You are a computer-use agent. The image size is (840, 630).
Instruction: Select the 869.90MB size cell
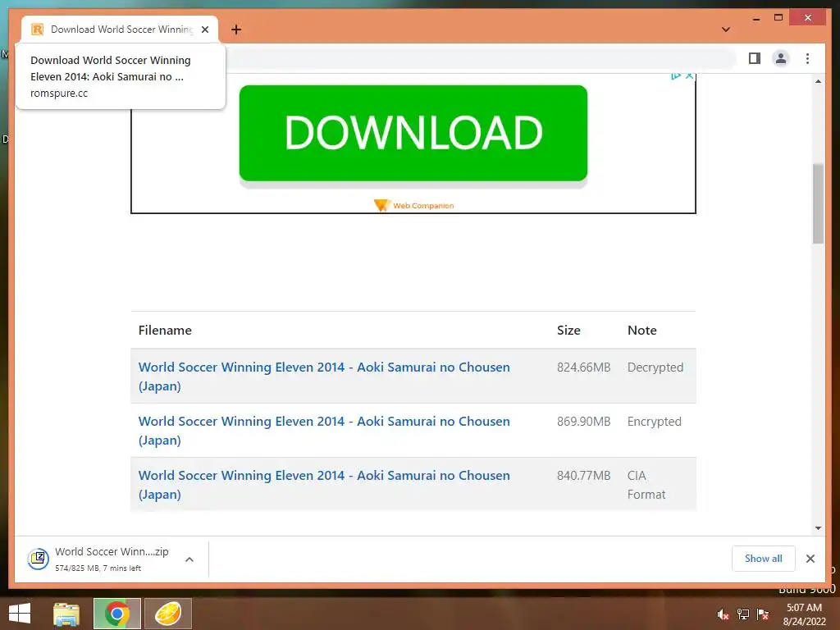[x=583, y=422]
